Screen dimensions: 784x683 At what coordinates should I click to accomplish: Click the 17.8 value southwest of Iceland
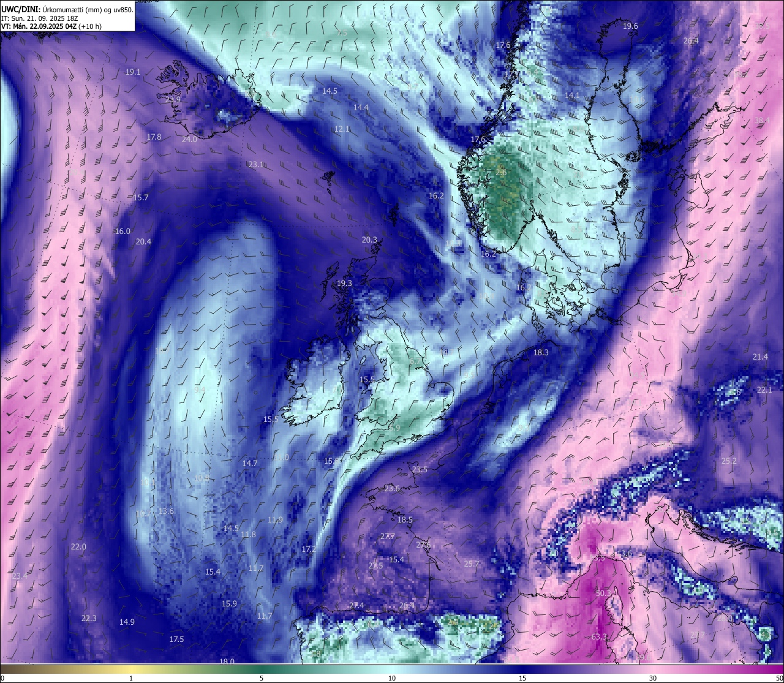click(154, 137)
